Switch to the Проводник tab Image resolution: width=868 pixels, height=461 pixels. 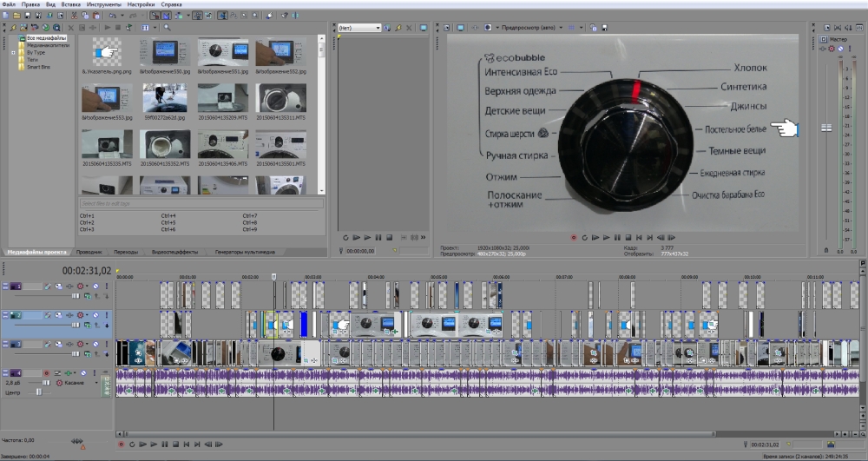89,252
